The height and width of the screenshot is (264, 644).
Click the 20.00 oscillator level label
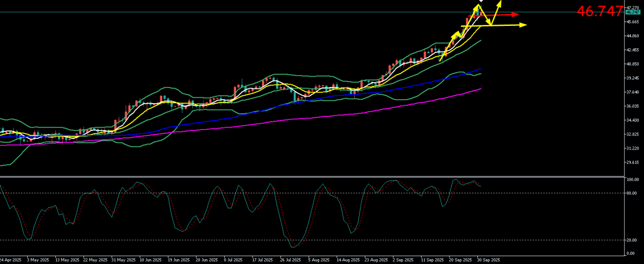point(632,240)
